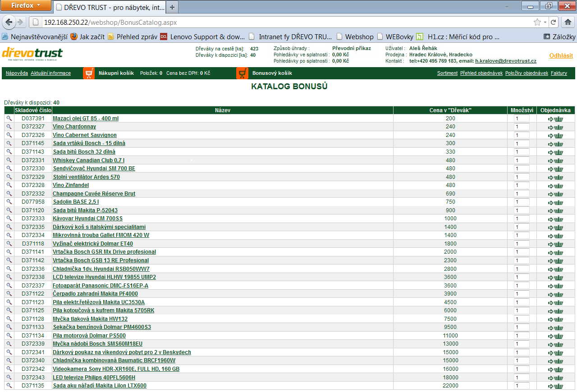Reload the page with refresh button
Viewport: 577px width, 392px height.
click(x=554, y=22)
